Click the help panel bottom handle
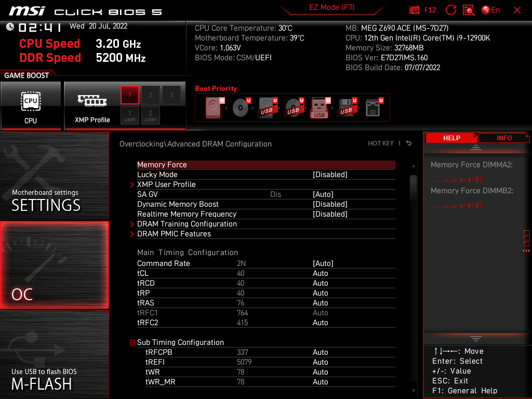The height and width of the screenshot is (399, 532). pyautogui.click(x=476, y=339)
